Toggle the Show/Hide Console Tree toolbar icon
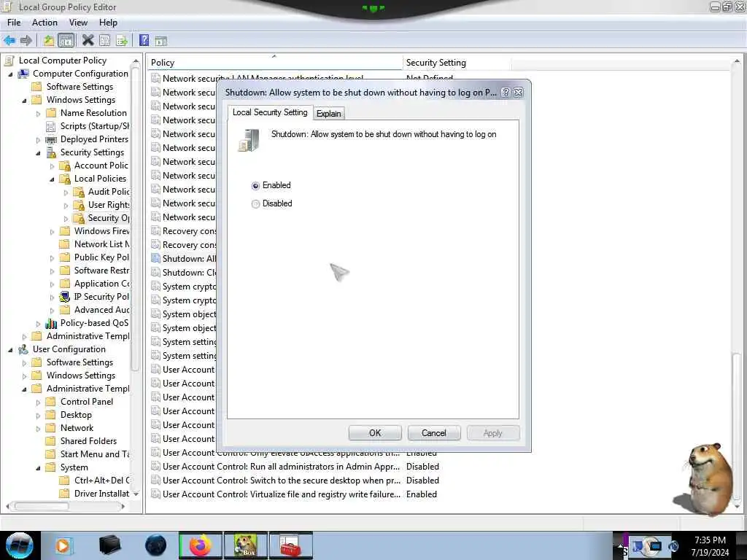 point(66,41)
